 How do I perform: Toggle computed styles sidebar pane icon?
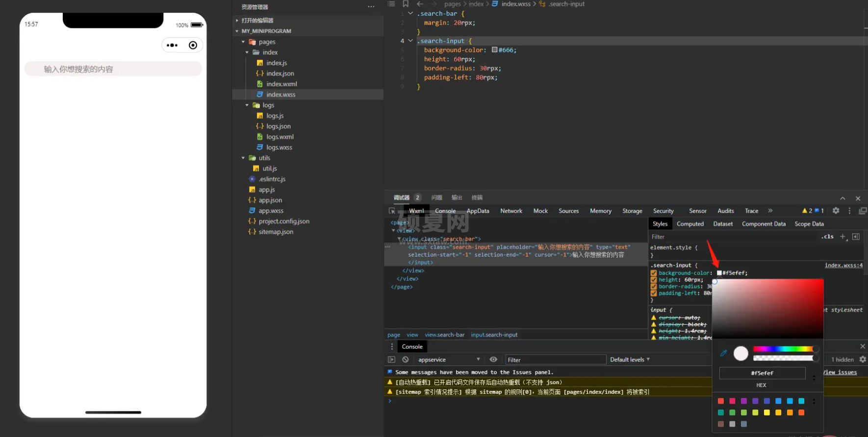(x=856, y=237)
